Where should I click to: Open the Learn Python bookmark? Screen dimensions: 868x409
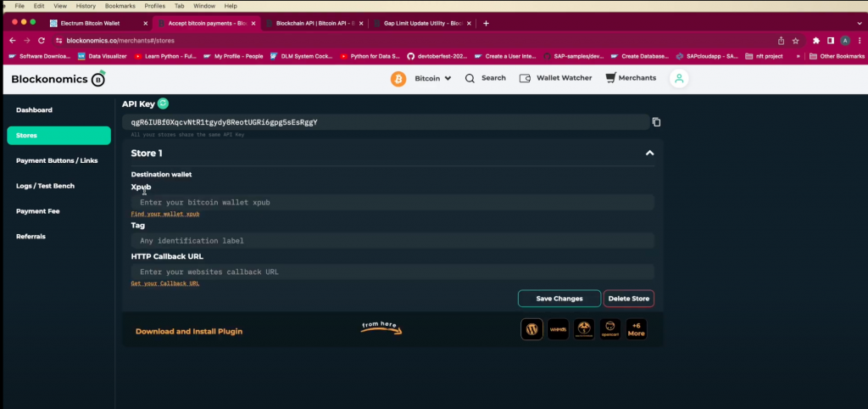click(x=165, y=56)
